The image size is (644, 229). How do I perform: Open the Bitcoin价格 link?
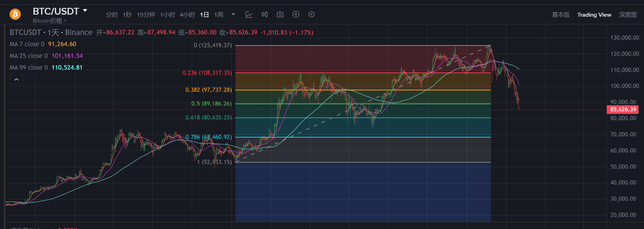47,21
